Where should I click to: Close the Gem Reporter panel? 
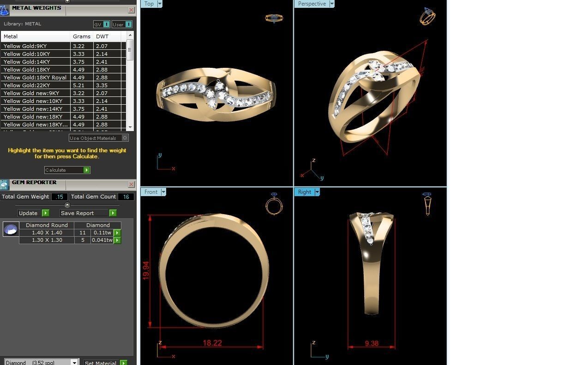131,185
